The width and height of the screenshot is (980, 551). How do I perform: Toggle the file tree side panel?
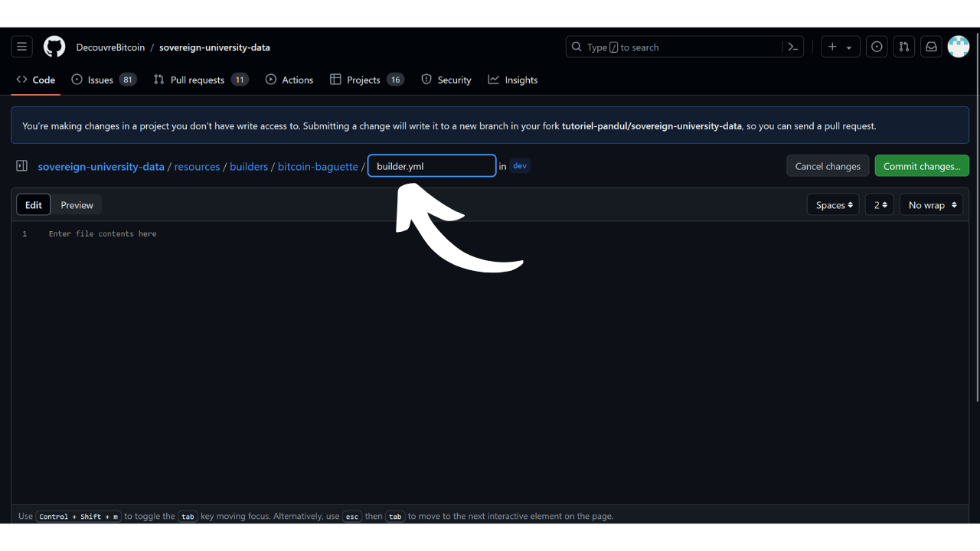[22, 166]
